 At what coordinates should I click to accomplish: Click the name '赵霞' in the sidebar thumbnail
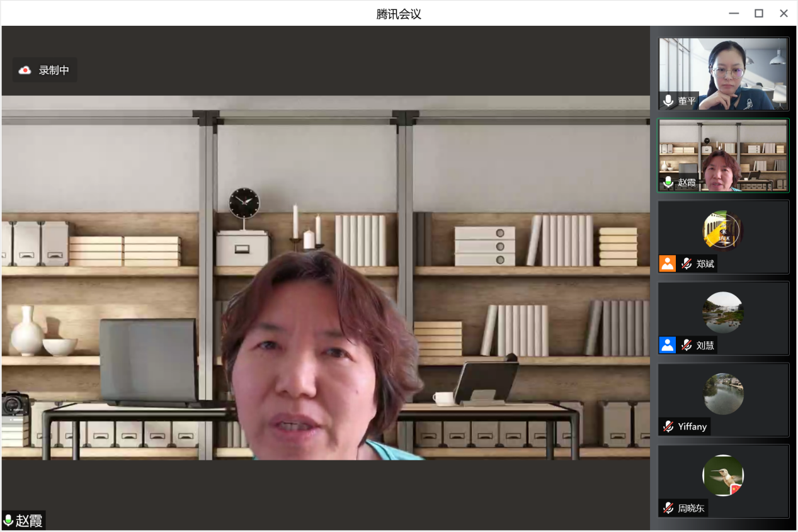coord(687,183)
